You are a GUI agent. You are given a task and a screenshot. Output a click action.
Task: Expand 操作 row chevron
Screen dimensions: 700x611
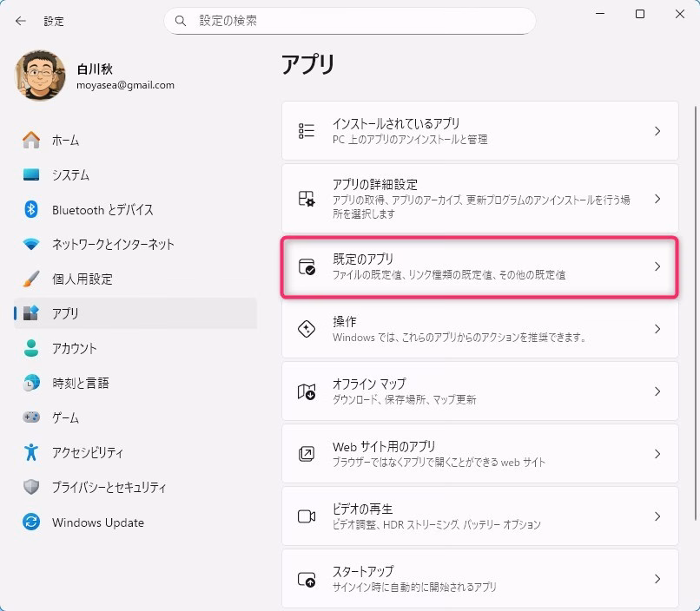click(657, 329)
